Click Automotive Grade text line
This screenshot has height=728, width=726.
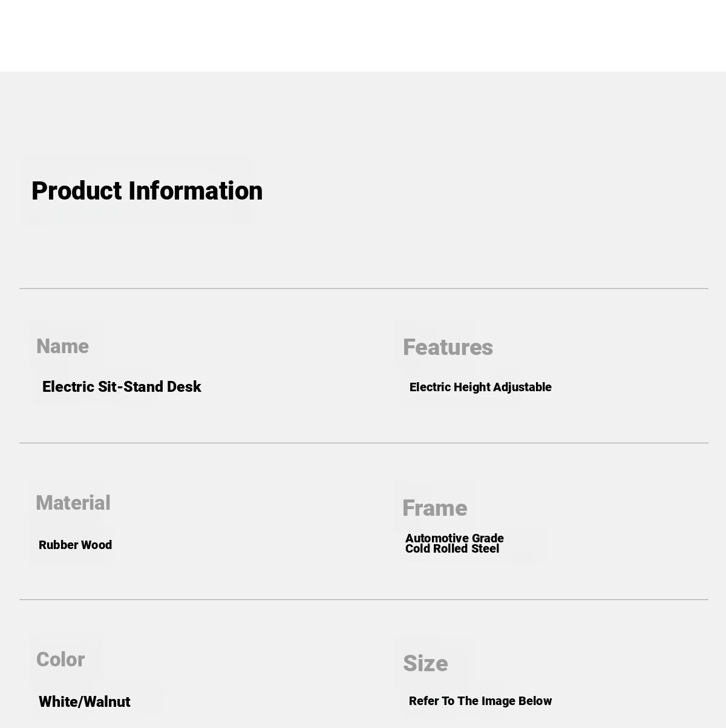(x=454, y=538)
